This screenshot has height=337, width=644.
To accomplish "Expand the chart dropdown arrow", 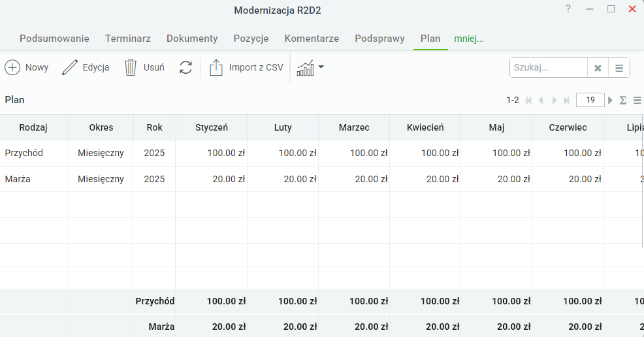I will 321,67.
